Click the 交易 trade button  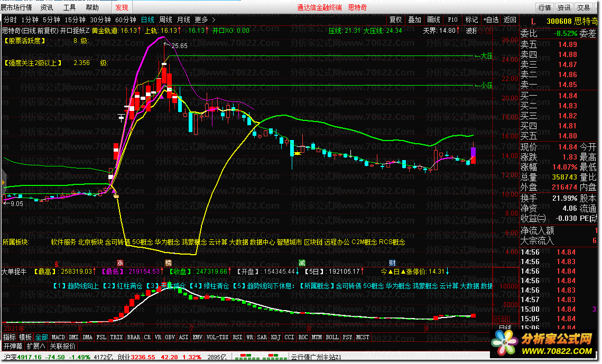584,7
